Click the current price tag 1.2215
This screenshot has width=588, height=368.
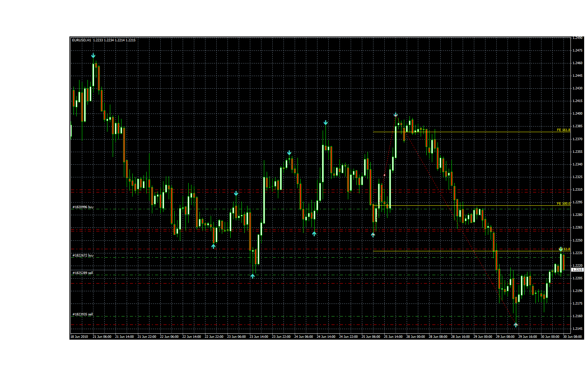[577, 270]
